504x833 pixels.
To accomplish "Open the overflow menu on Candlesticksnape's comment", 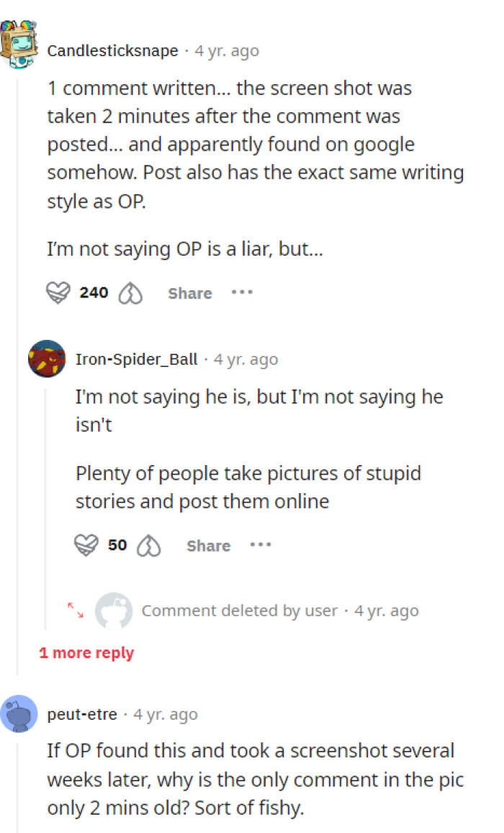I will tap(243, 292).
